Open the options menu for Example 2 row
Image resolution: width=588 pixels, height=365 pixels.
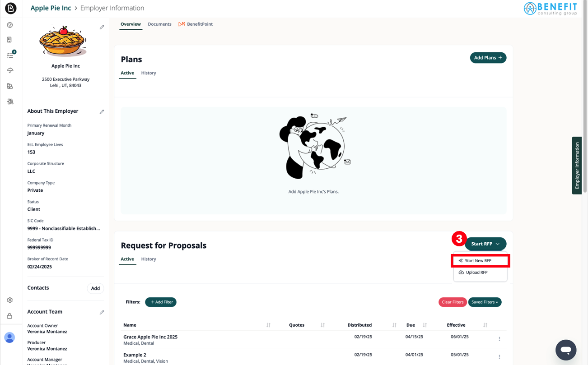tap(499, 356)
